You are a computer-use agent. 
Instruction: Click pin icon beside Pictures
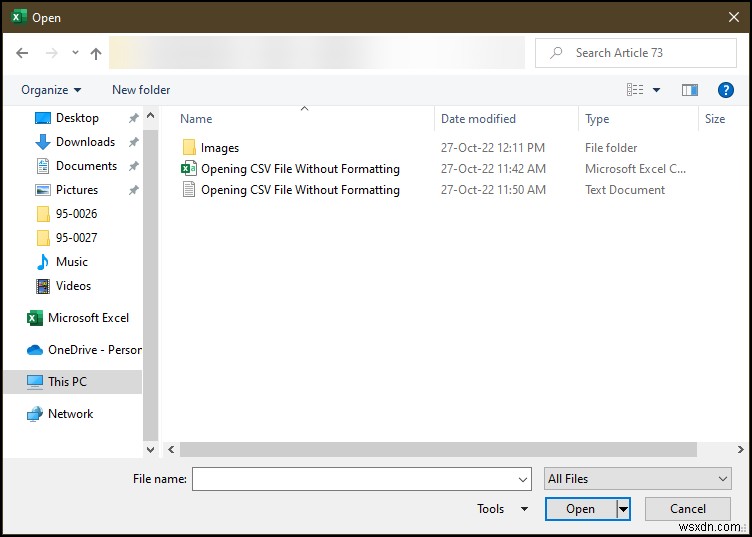tap(133, 190)
